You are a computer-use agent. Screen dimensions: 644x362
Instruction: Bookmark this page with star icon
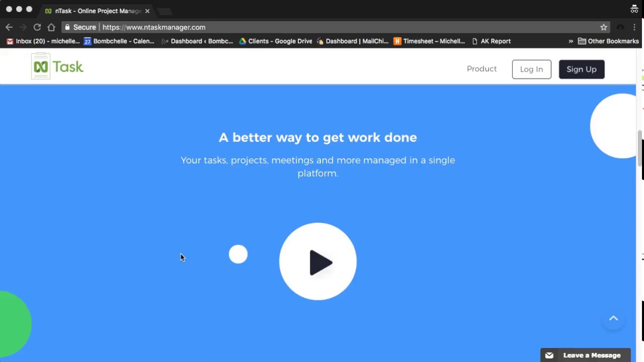(604, 27)
